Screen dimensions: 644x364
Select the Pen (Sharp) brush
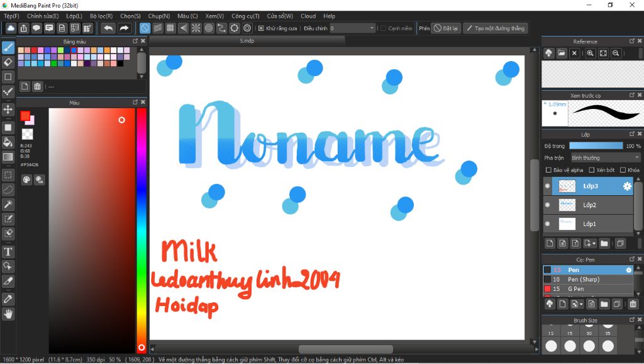pyautogui.click(x=588, y=280)
